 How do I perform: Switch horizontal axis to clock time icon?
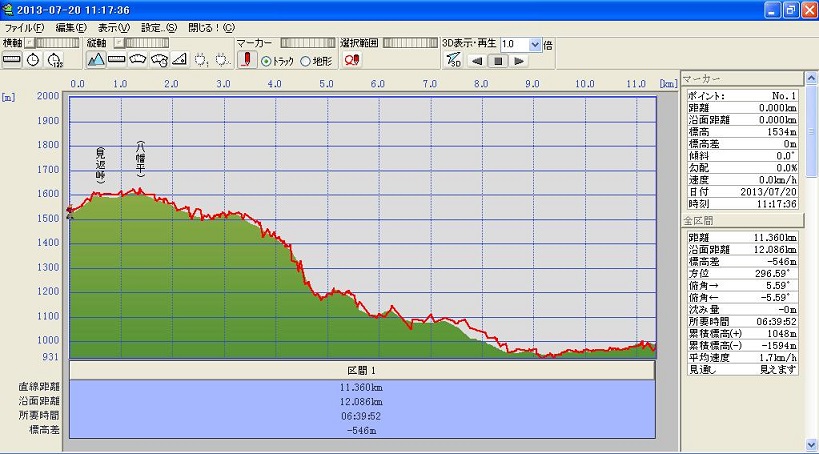pos(33,60)
